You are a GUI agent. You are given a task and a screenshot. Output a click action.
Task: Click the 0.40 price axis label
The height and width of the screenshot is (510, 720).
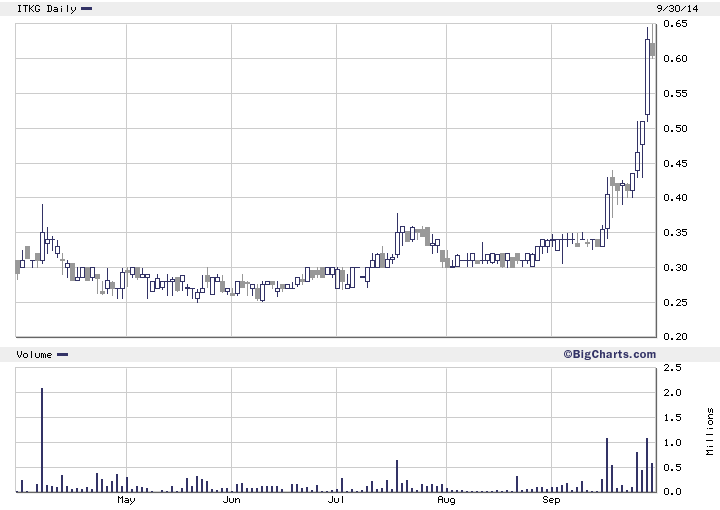675,197
